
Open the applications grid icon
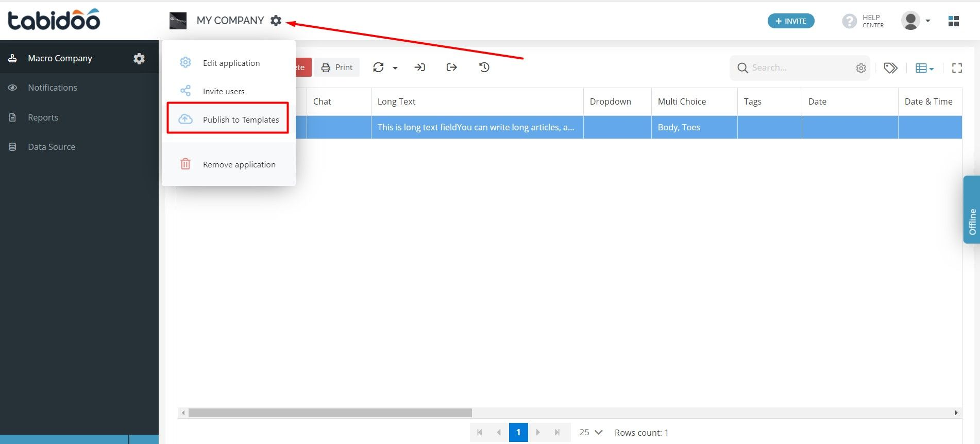pyautogui.click(x=954, y=21)
